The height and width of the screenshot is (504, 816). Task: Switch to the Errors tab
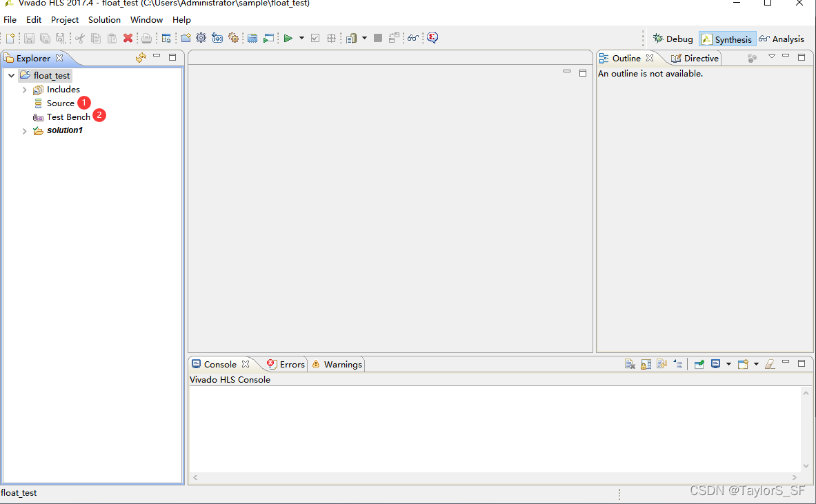[286, 365]
